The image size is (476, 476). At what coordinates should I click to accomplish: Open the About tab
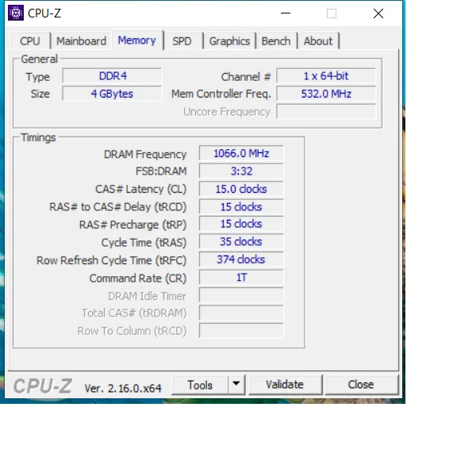(318, 41)
